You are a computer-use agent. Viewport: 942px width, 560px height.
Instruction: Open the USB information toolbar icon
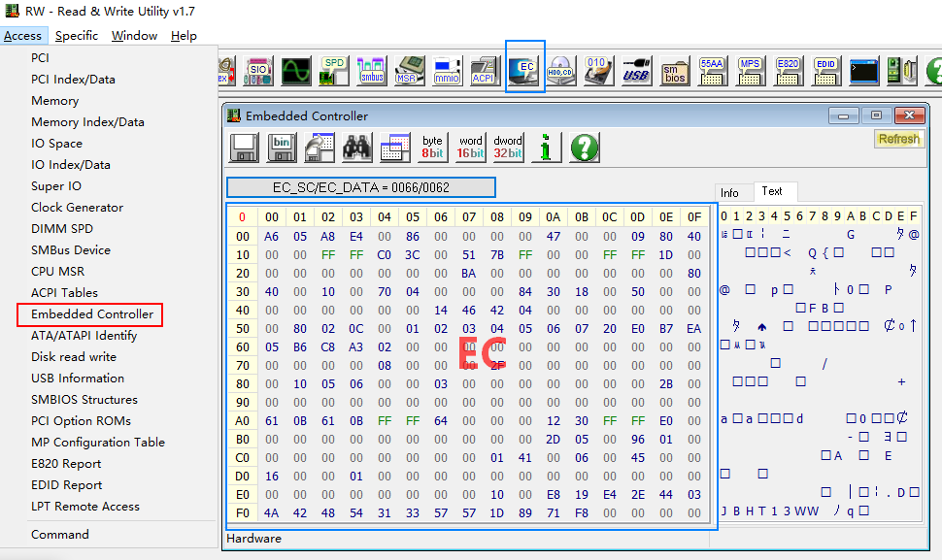click(x=636, y=71)
